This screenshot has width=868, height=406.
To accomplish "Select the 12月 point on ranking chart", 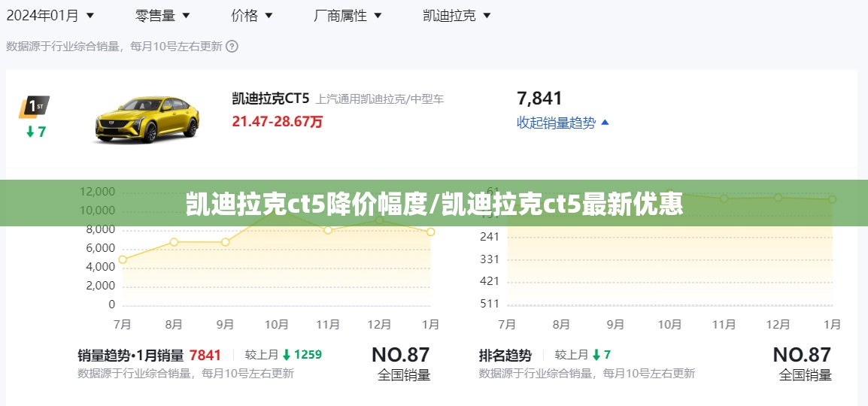I will (x=778, y=198).
